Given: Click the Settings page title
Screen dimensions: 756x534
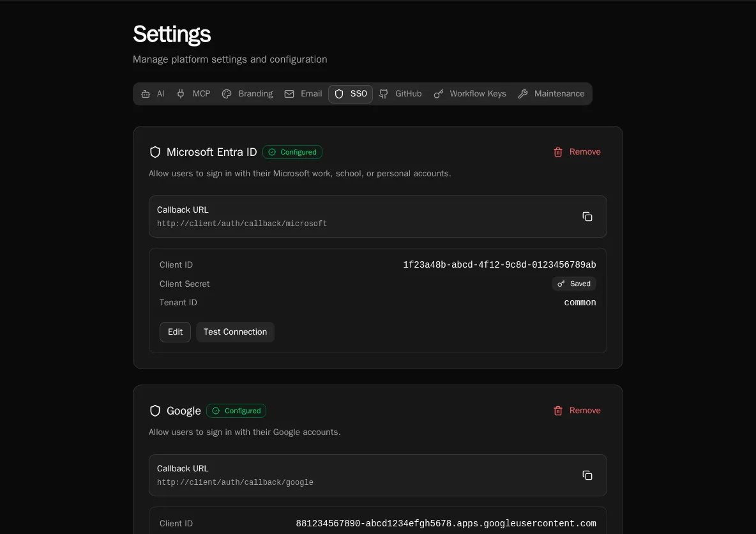Looking at the screenshot, I should pyautogui.click(x=172, y=34).
